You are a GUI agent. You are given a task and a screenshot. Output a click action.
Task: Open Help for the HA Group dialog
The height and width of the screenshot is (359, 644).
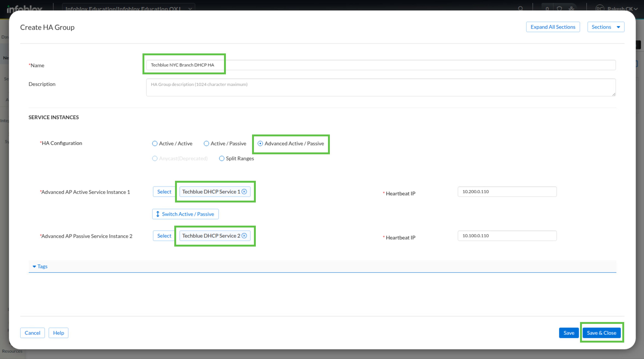pyautogui.click(x=59, y=333)
